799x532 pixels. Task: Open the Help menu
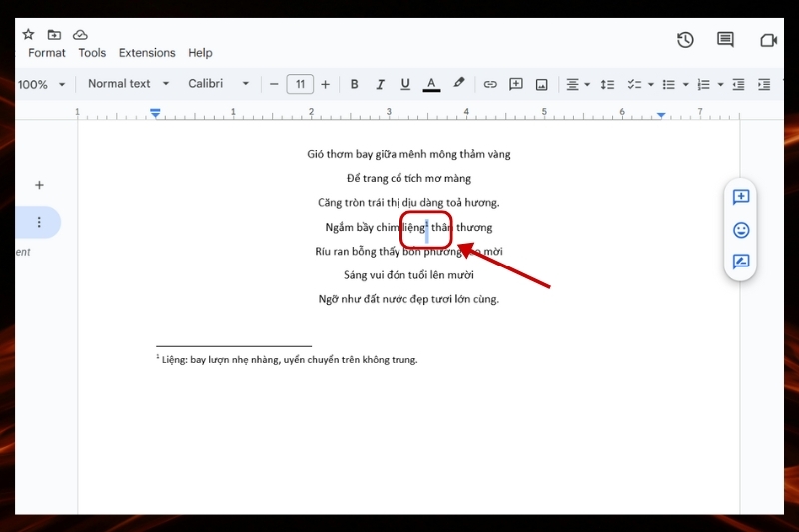tap(200, 53)
